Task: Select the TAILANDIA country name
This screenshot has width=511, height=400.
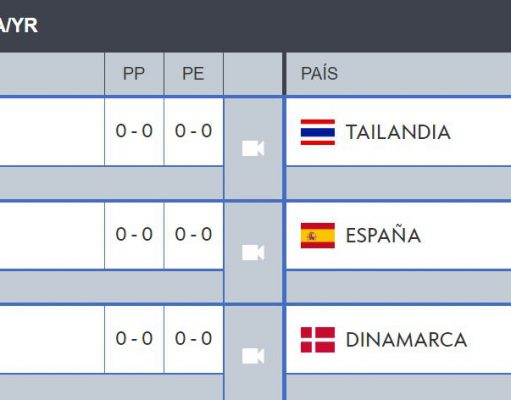Action: pyautogui.click(x=398, y=132)
